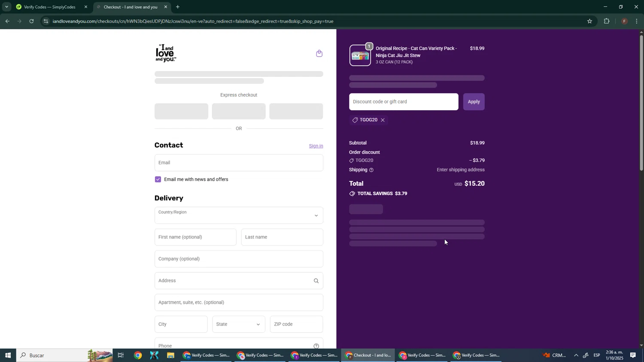Viewport: 644px width, 362px height.
Task: Switch to the Verify Codes — SimplyCodes tab
Action: [x=49, y=7]
